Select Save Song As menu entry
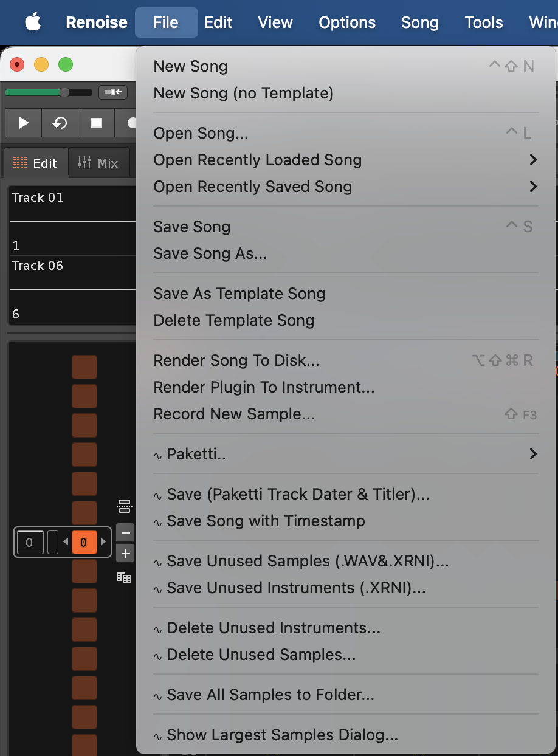The width and height of the screenshot is (558, 756). click(x=210, y=253)
